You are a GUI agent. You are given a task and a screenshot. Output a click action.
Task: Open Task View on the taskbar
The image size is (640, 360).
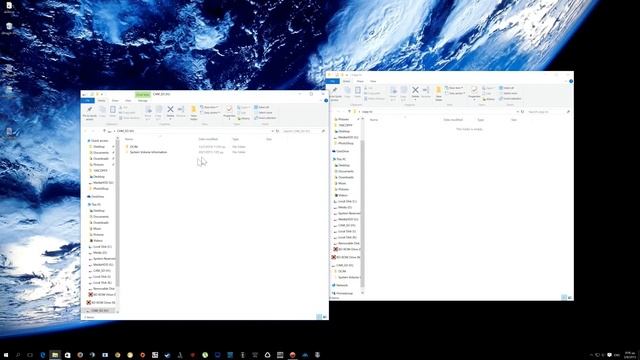(30, 355)
